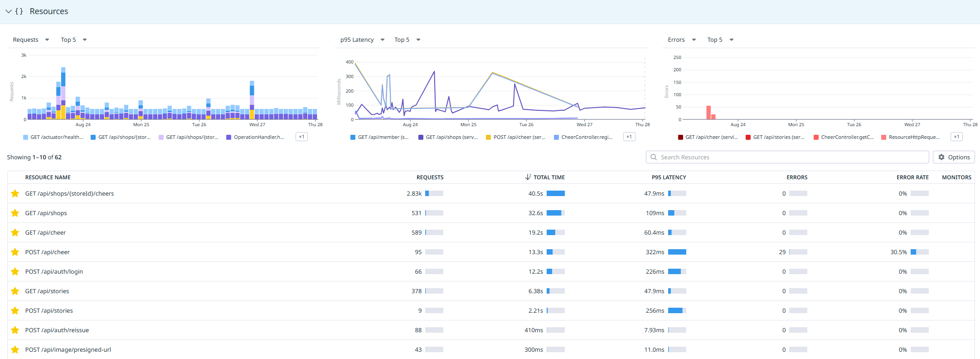980x359 pixels.
Task: Unstar the GET /api/shops row
Action: tap(15, 213)
